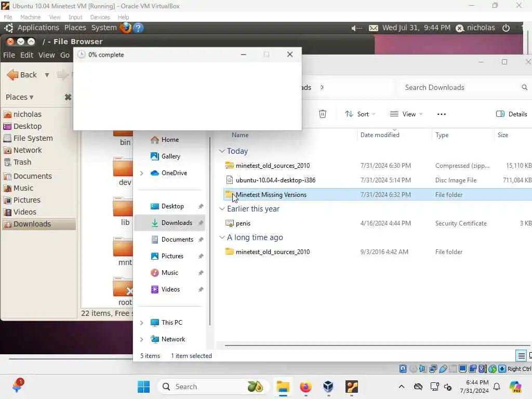Open VirtualBox Machine menu
Image resolution: width=532 pixels, height=399 pixels.
click(x=30, y=17)
